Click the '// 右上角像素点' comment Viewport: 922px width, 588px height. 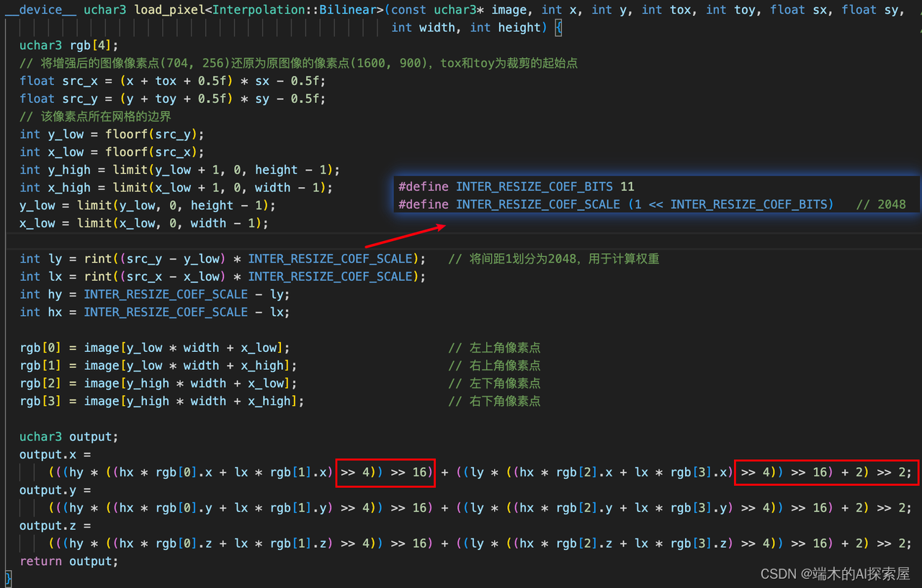click(494, 366)
